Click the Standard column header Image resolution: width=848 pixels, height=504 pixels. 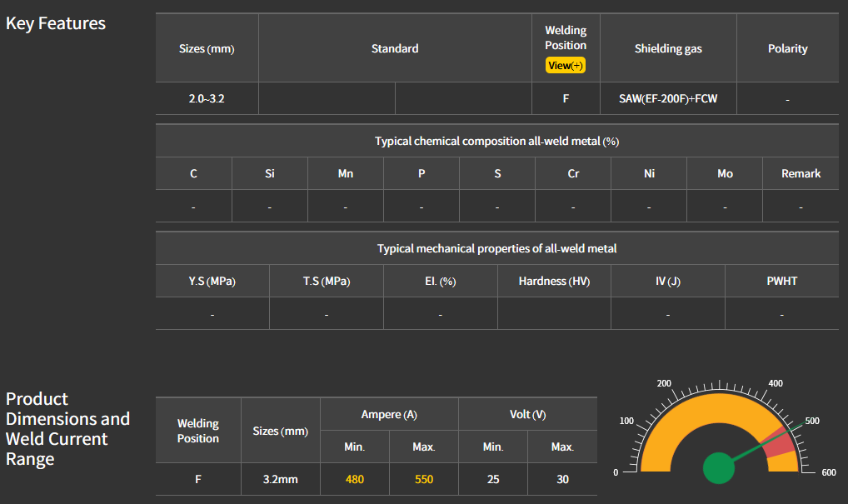[x=395, y=48]
